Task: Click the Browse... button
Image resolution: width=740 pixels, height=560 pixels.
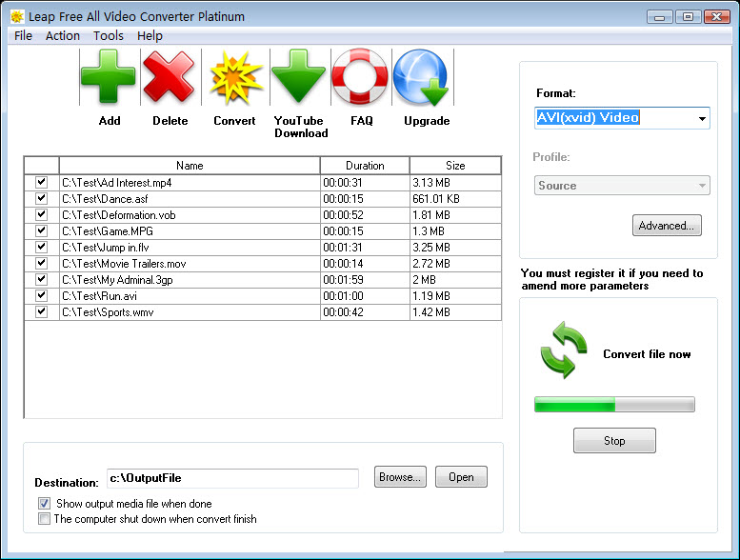Action: coord(400,477)
